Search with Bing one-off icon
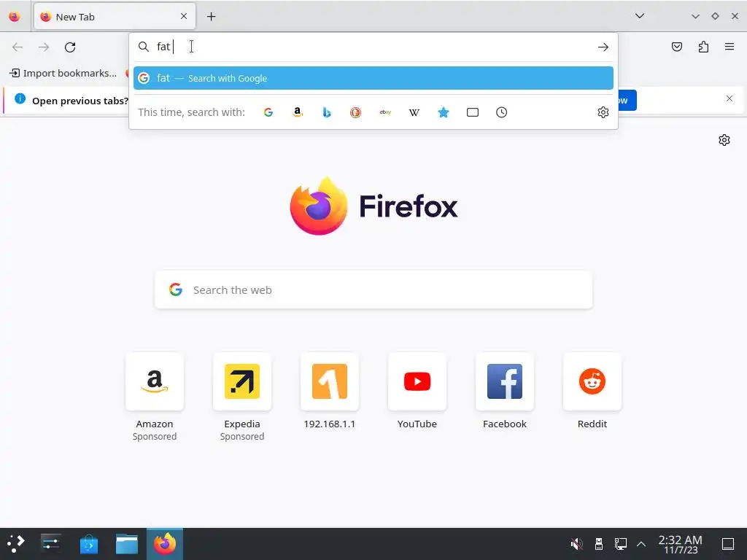 coord(327,112)
